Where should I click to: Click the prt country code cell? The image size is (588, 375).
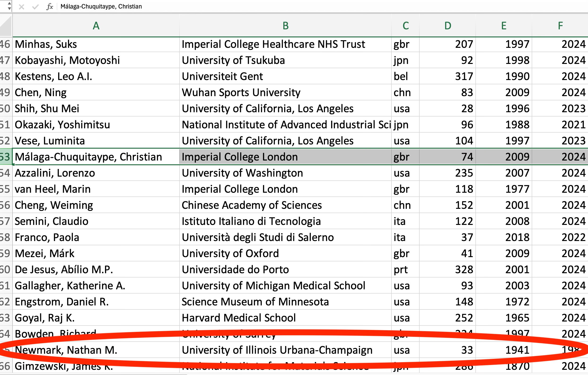click(x=401, y=270)
